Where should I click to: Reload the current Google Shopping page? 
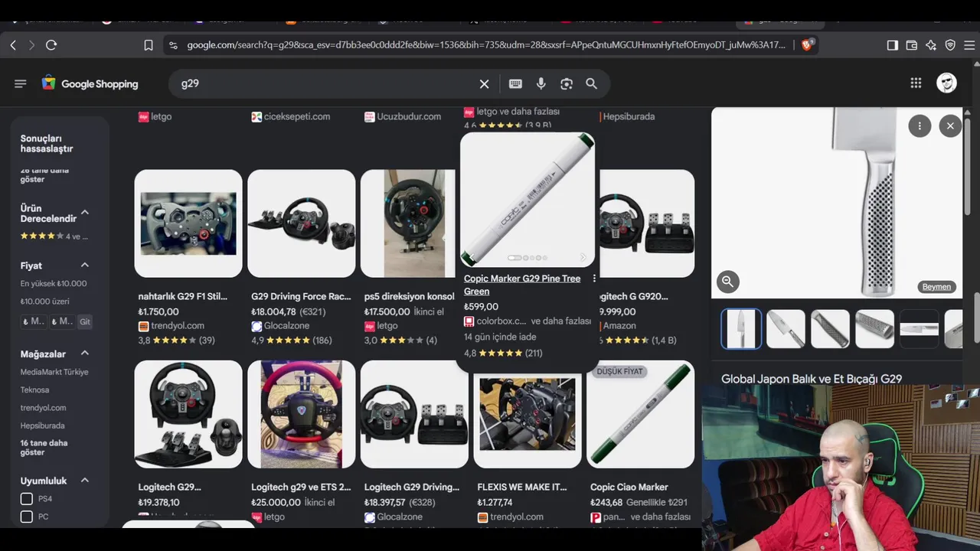(x=51, y=45)
